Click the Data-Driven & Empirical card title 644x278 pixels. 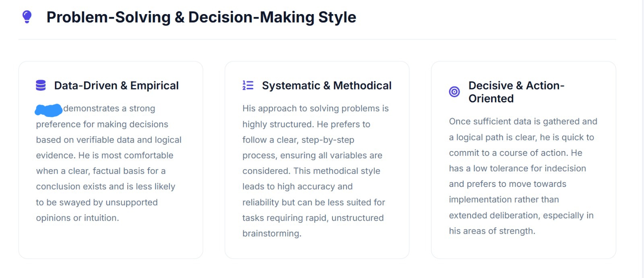tap(116, 85)
